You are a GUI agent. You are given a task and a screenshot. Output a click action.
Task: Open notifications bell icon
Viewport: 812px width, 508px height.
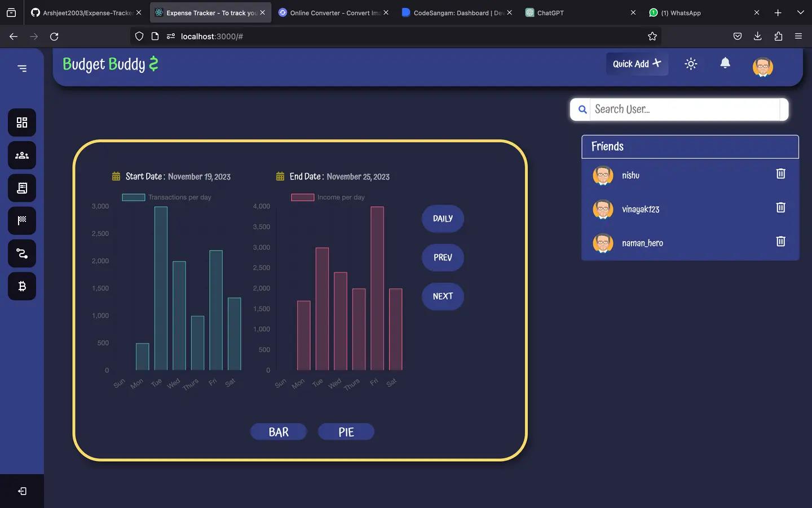pos(725,63)
